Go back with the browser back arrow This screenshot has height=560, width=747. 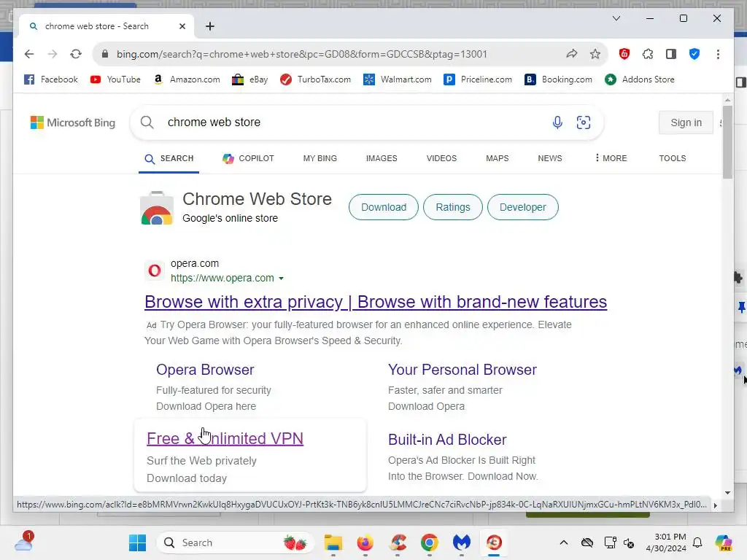click(29, 54)
